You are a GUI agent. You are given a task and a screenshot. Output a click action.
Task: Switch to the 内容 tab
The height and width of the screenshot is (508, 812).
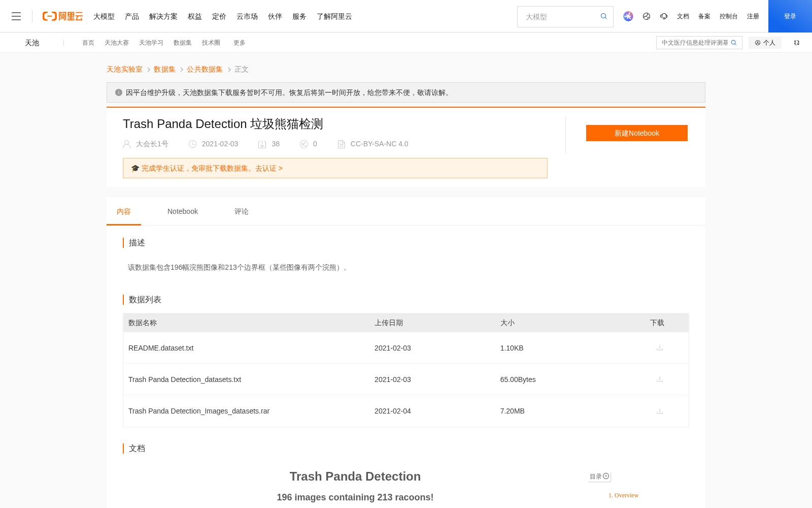[124, 211]
